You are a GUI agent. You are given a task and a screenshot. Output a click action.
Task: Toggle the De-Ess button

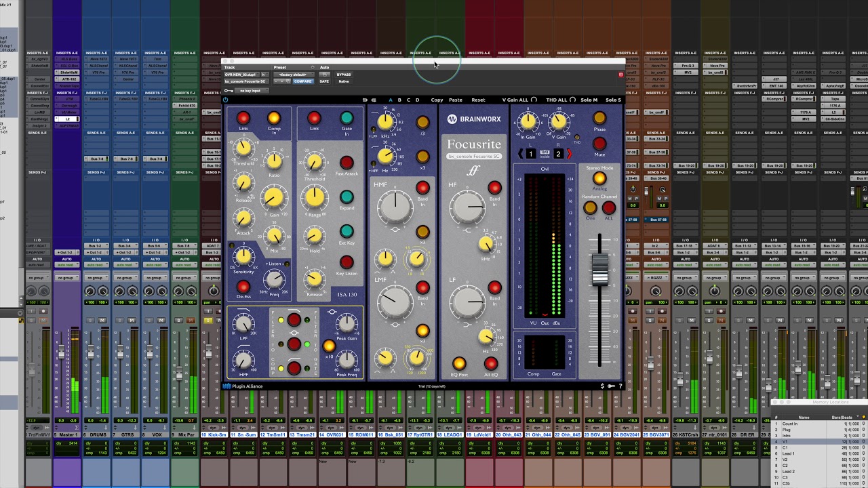tap(243, 287)
